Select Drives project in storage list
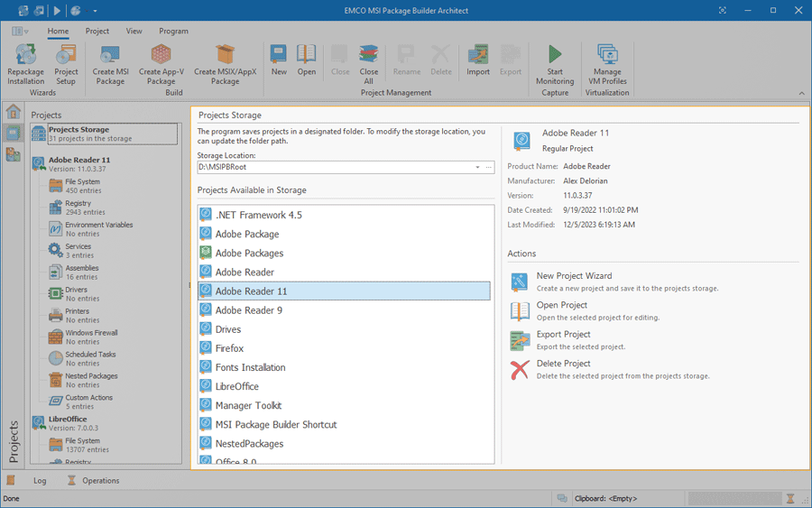This screenshot has width=812, height=508. click(345, 329)
